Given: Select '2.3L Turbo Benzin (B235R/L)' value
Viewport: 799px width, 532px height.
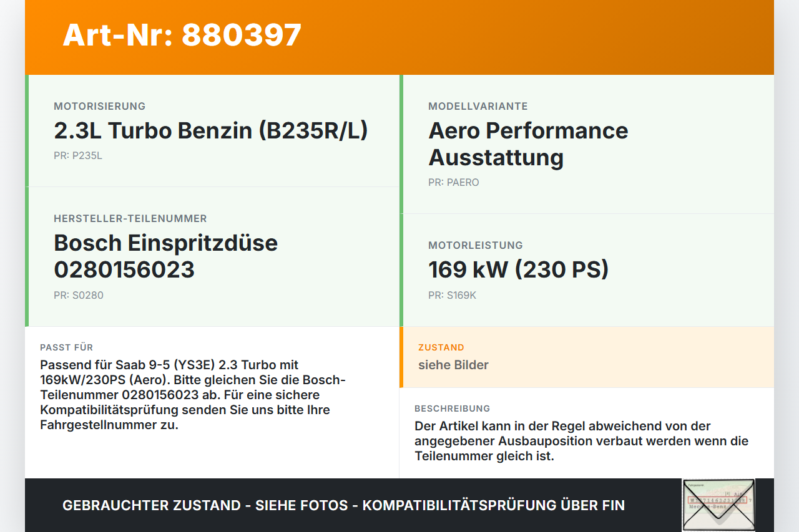Looking at the screenshot, I should [211, 130].
